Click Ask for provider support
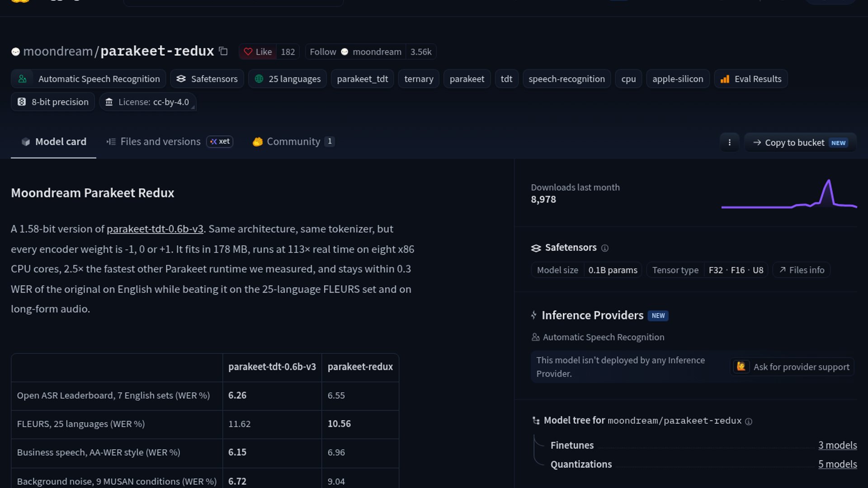868x488 pixels. (x=792, y=367)
